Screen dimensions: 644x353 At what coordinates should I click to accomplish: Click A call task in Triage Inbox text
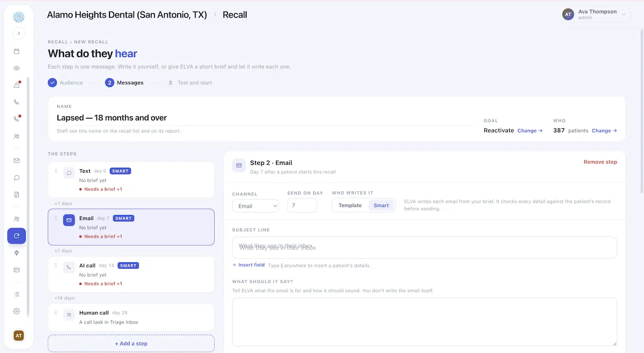click(109, 322)
